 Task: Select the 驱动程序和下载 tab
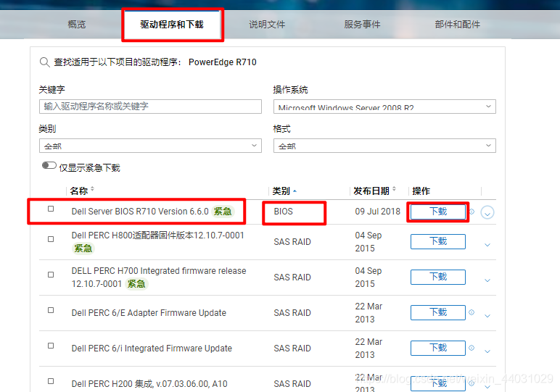172,25
